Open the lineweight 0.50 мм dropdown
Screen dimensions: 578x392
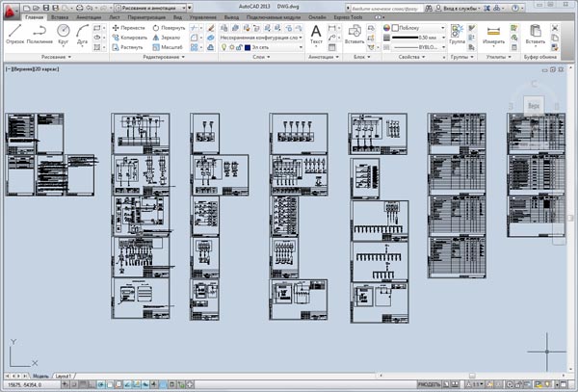click(x=417, y=37)
